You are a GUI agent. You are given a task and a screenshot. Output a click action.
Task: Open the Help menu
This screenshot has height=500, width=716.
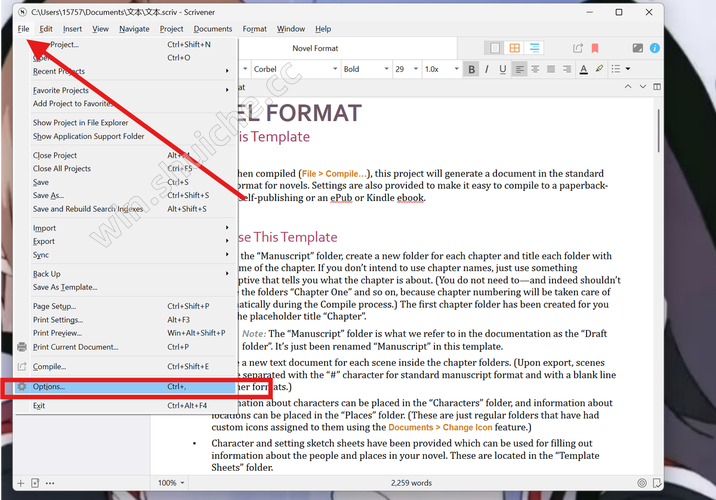click(323, 29)
